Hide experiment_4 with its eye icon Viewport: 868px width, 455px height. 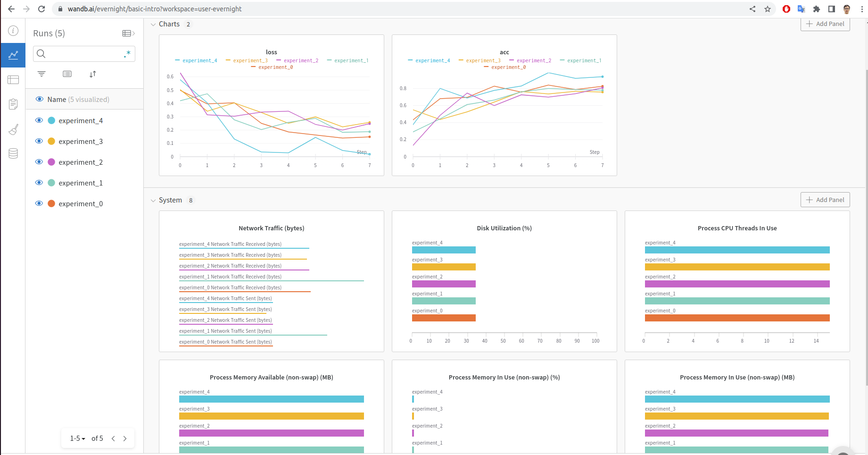(39, 120)
